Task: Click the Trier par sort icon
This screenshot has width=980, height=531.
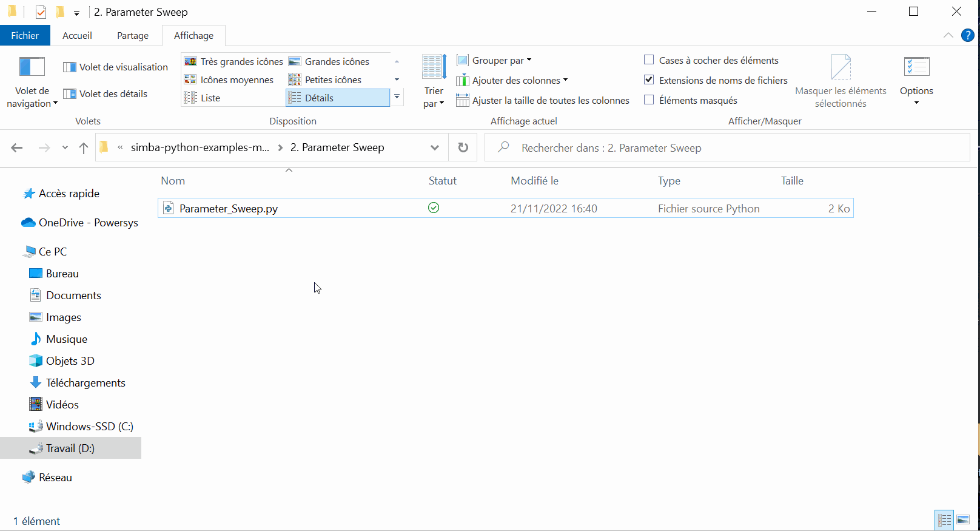Action: (x=434, y=67)
